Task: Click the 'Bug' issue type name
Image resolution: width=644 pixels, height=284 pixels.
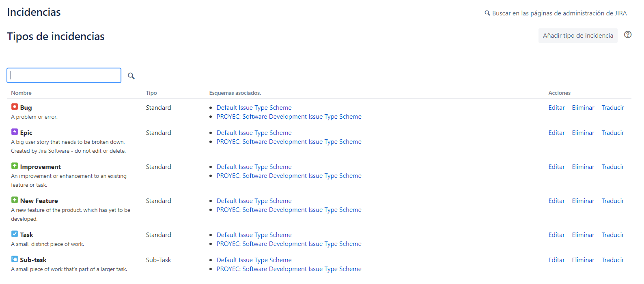Action: (x=26, y=108)
